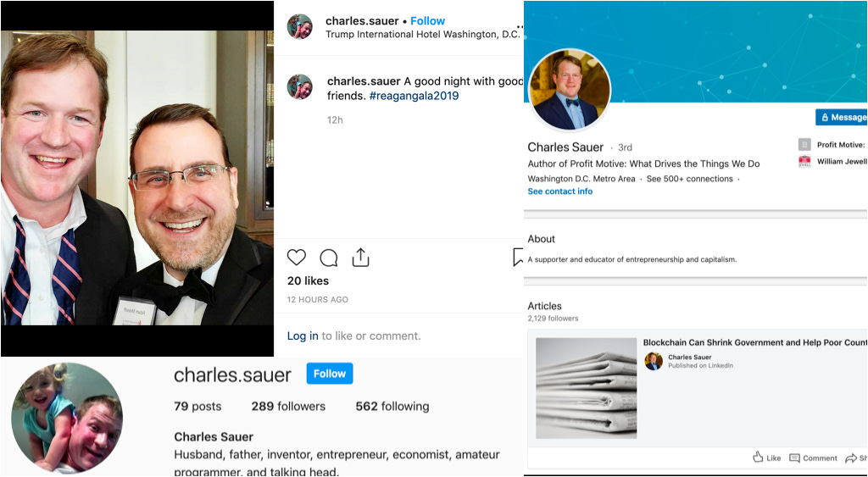Share the post using the upload arrow icon

pos(360,258)
